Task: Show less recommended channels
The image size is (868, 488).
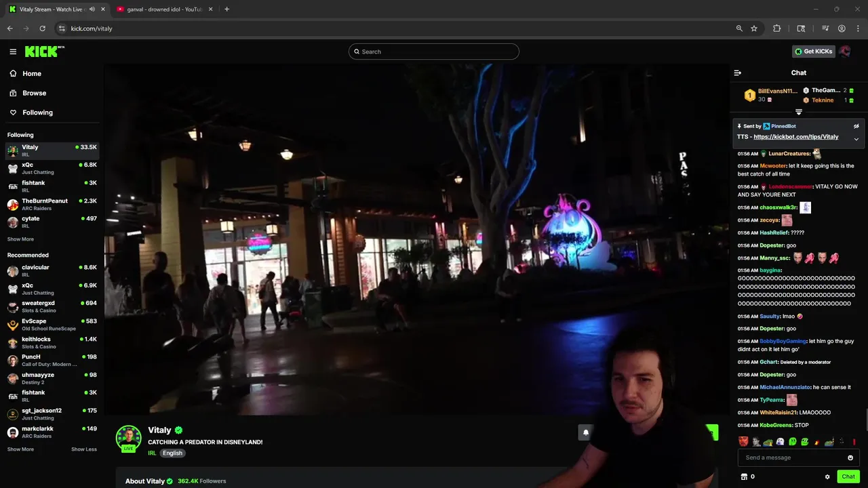Action: pyautogui.click(x=84, y=449)
